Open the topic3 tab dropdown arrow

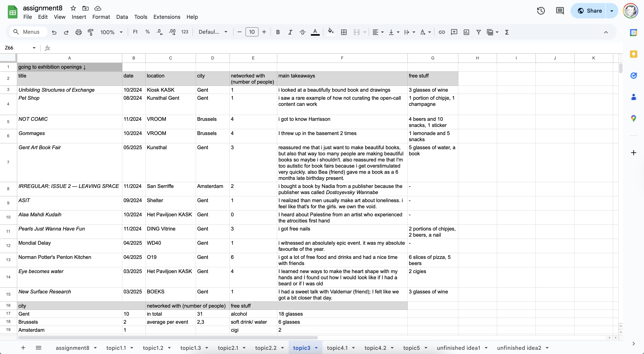pyautogui.click(x=316, y=348)
